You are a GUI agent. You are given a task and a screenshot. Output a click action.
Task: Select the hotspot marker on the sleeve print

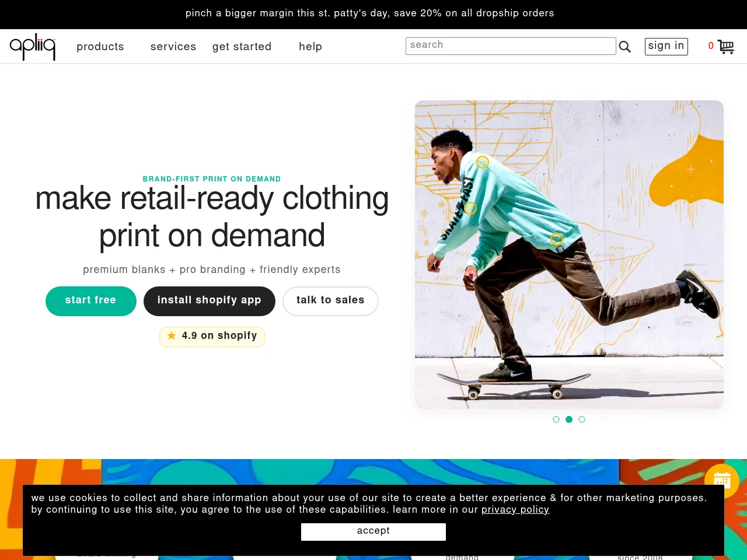point(470,208)
